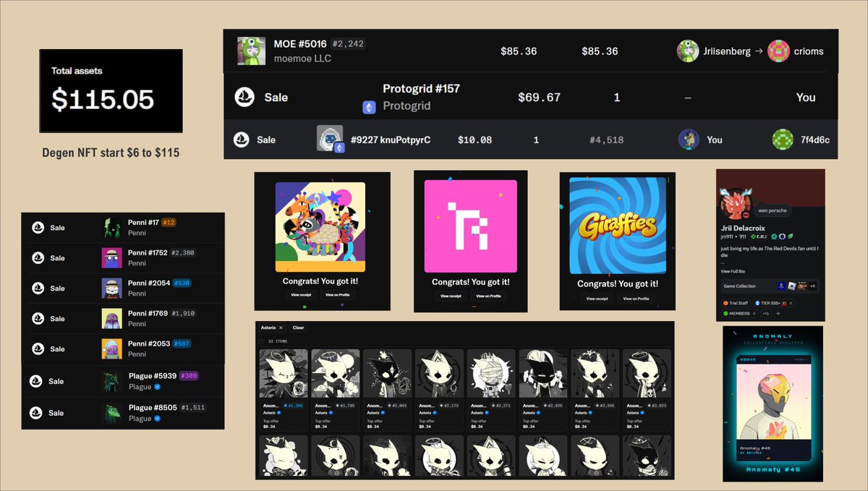This screenshot has height=491, width=868.
Task: Click the MOE #5016 NFT avatar
Action: pos(251,51)
